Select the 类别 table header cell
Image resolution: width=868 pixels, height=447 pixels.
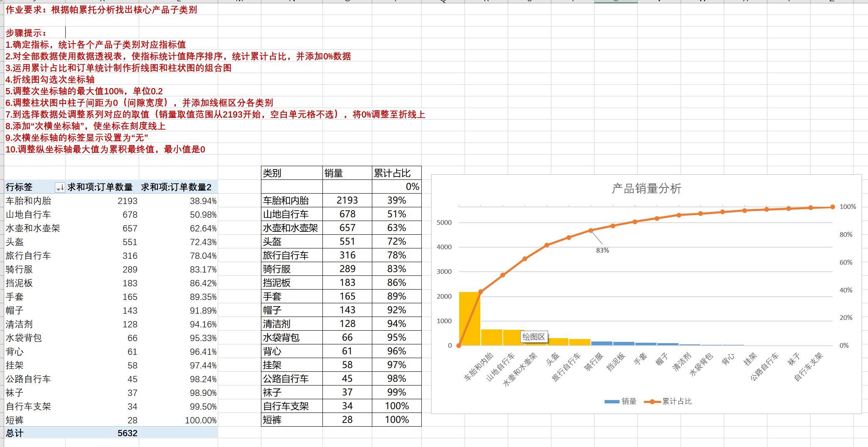292,173
